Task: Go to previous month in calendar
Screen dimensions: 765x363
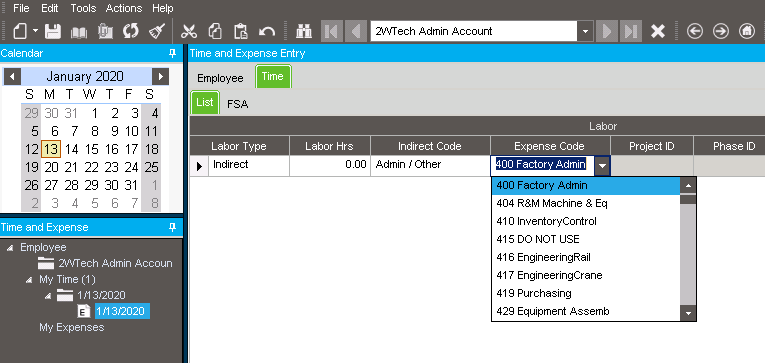Action: (12, 77)
